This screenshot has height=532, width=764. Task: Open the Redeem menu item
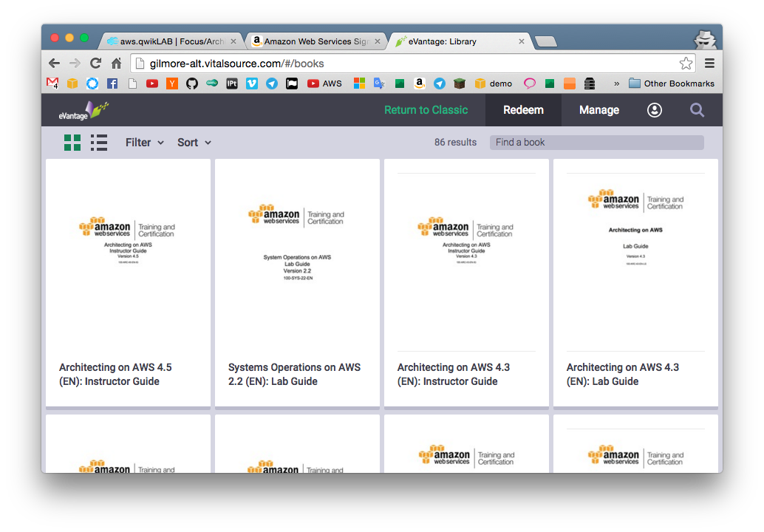point(523,110)
